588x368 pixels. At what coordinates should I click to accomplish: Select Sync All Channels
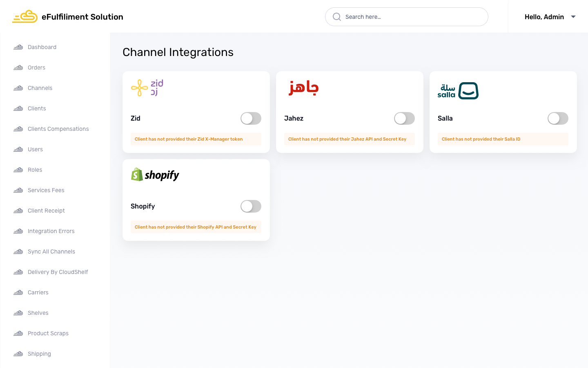pos(51,252)
